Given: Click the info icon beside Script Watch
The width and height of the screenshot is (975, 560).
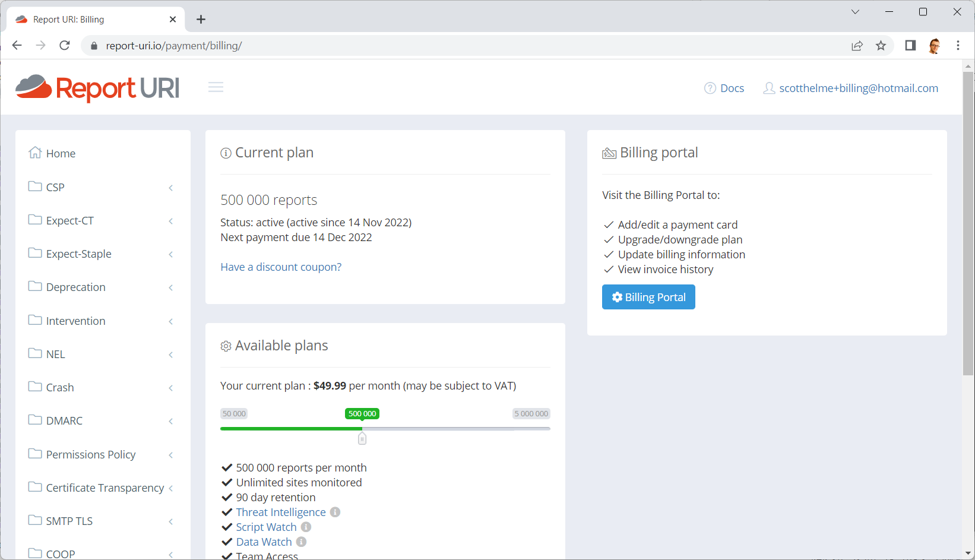Looking at the screenshot, I should click(x=306, y=527).
